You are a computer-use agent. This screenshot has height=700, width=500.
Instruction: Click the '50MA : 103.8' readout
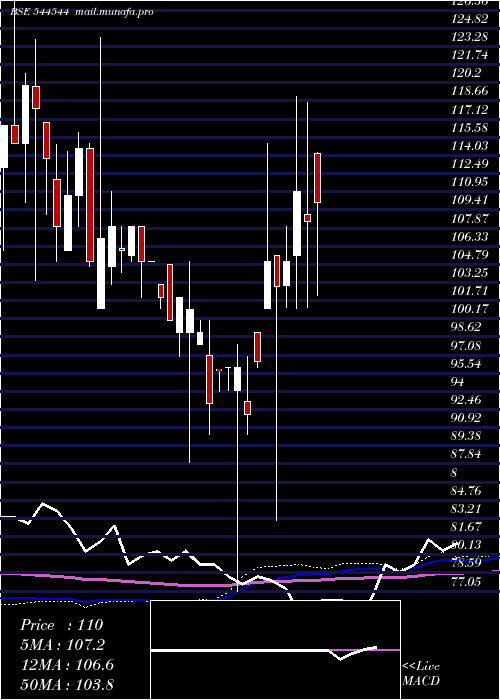click(67, 684)
